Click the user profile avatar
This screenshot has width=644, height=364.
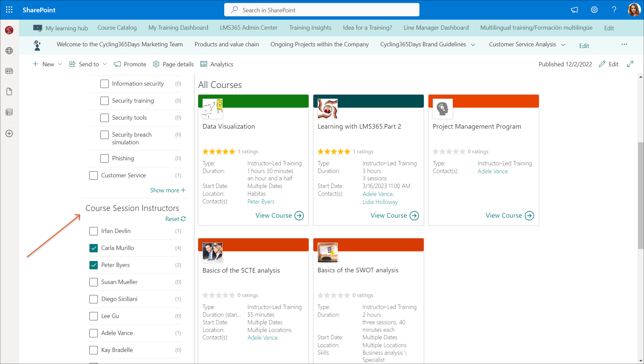click(634, 10)
